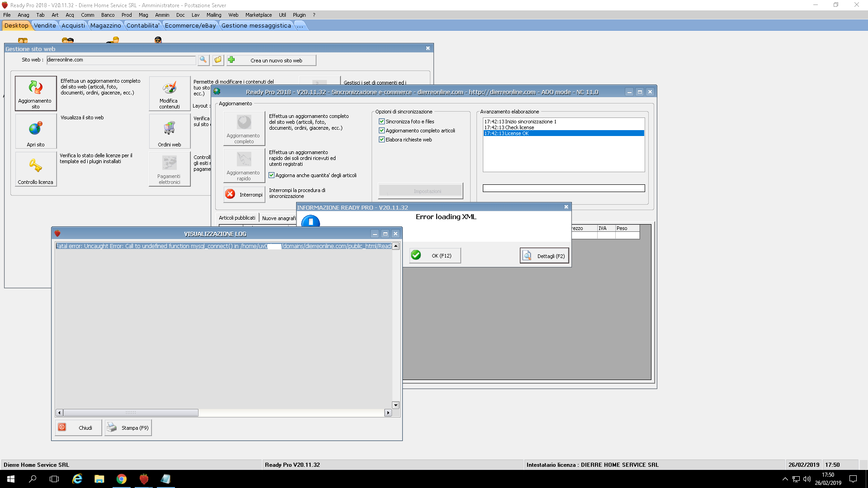Open notification center icon in taskbar
The width and height of the screenshot is (868, 488).
coord(853,479)
